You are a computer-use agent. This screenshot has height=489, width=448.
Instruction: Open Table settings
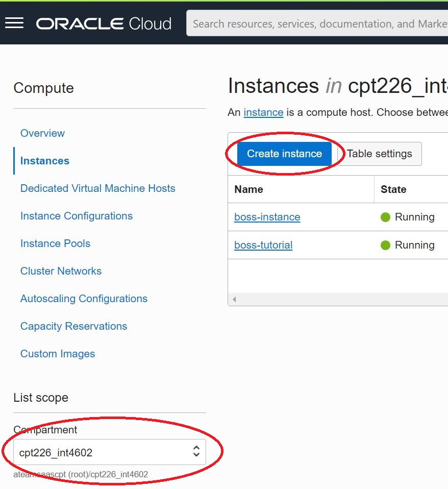(379, 153)
